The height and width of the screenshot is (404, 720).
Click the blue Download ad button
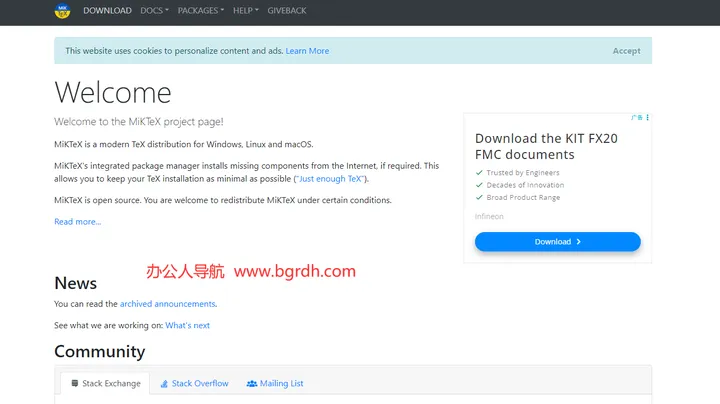[x=557, y=242]
